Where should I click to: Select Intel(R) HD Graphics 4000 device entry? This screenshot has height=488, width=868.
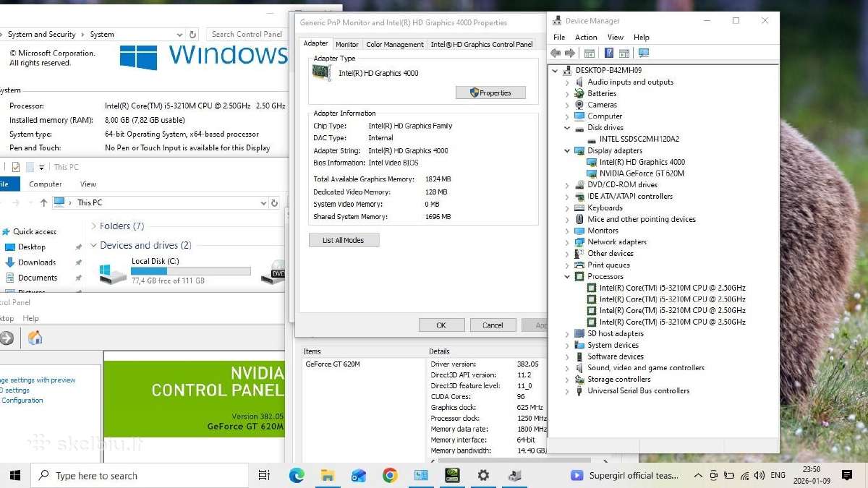[x=642, y=162]
